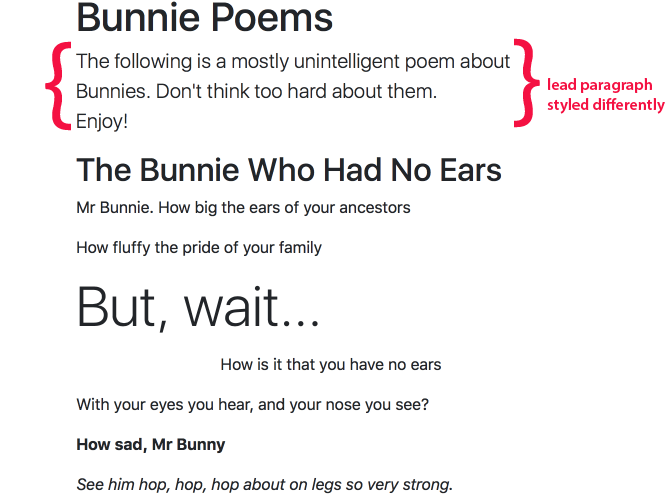Click 'The Bunnie Who Had No Ears' heading
The image size is (668, 499).
pyautogui.click(x=289, y=170)
